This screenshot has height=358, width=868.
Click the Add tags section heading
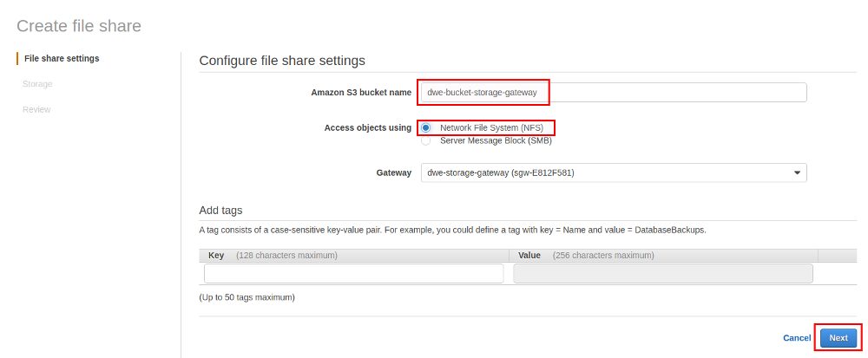[220, 211]
